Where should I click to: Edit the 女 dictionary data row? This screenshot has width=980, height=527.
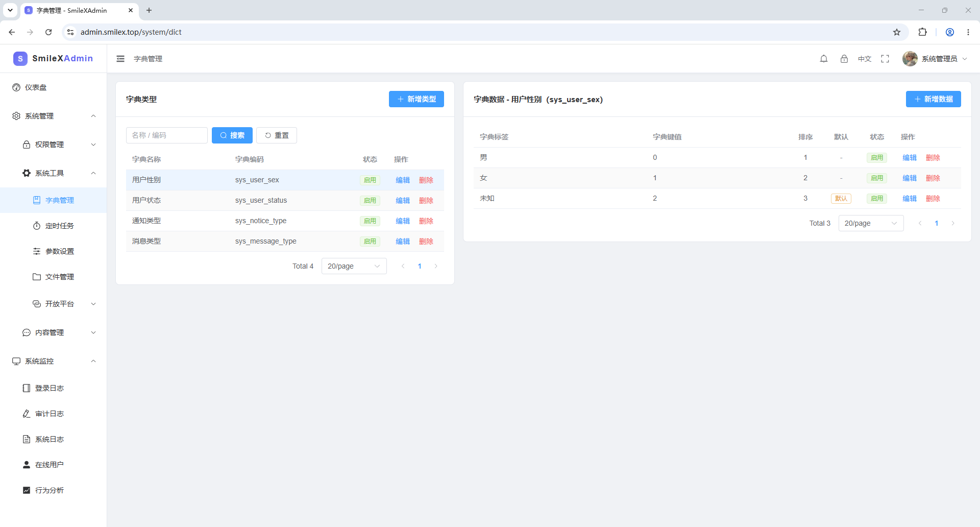click(x=910, y=178)
